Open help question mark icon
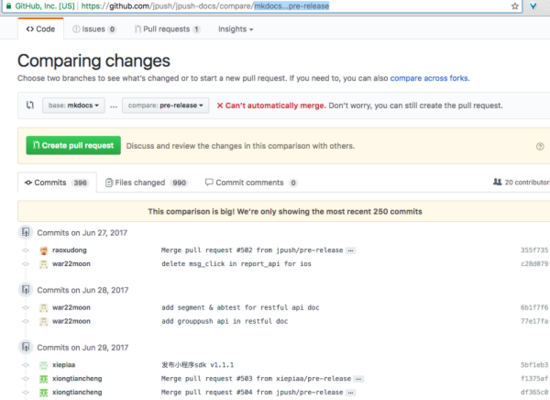This screenshot has width=550, height=400. (x=540, y=146)
